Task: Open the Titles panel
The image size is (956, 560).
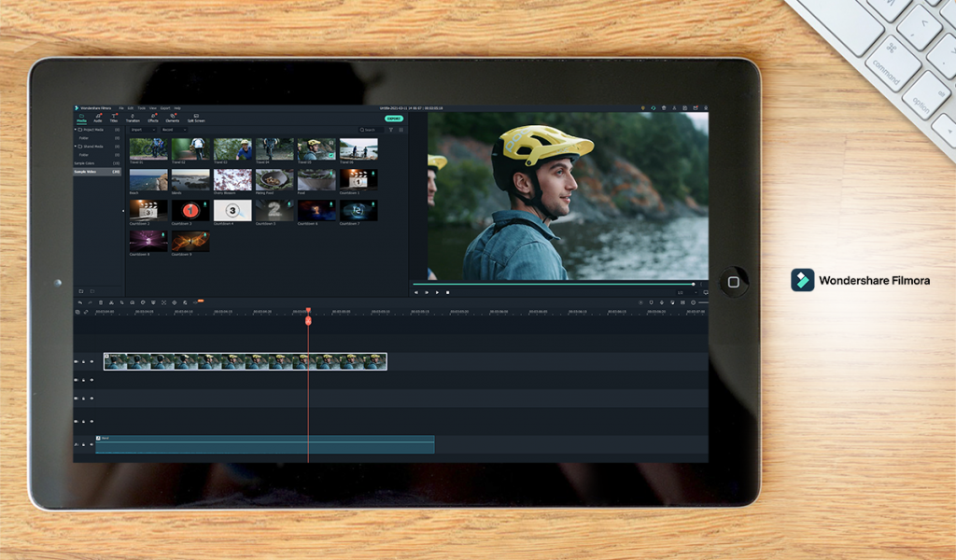Action: (114, 119)
